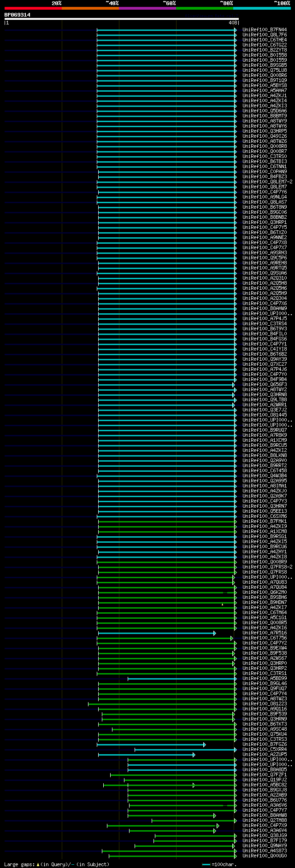Choose the UniRef100_A9SC48 entry
Viewport: 295px width, 868px height.
click(x=265, y=729)
